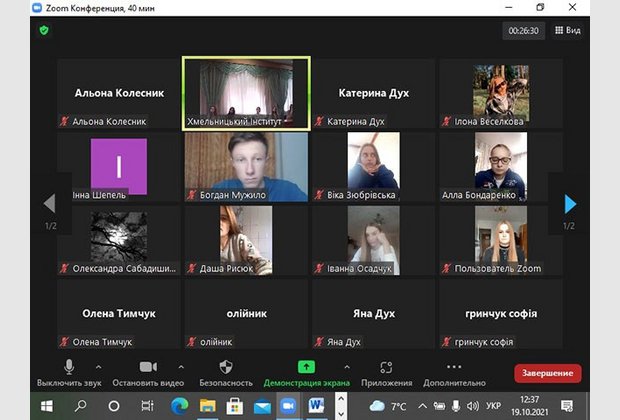
Task: Click the red Завершение button
Action: 547,373
